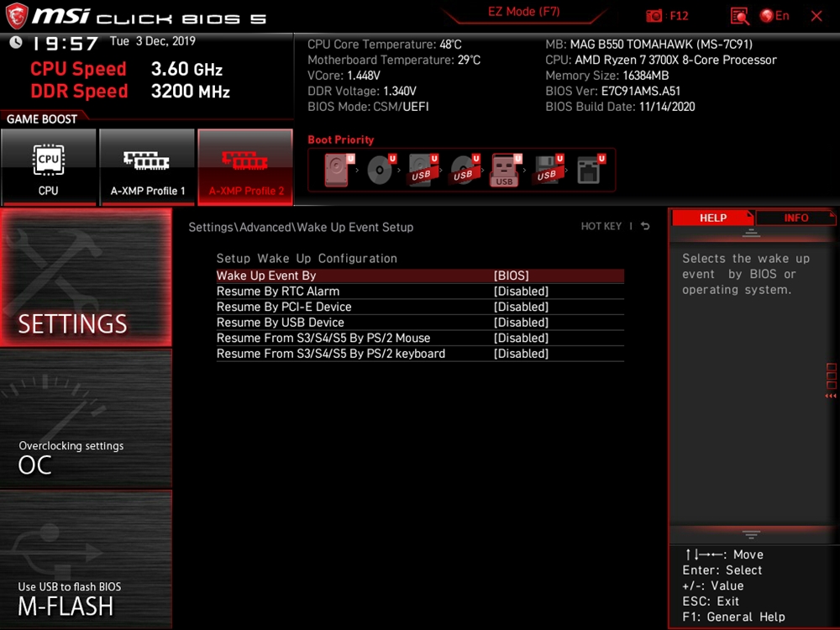Open the HOT KEY list
840x630 pixels.
coord(601,226)
